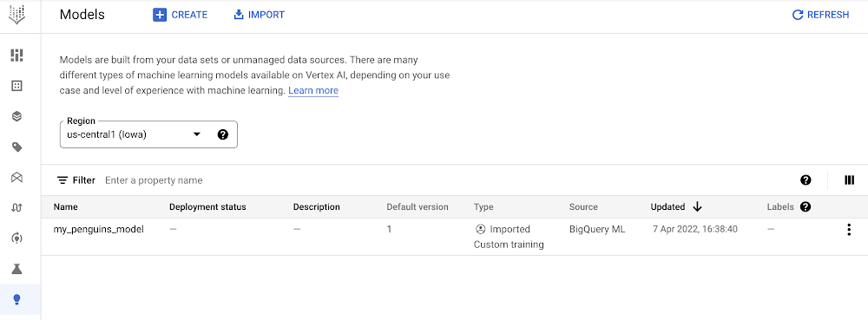868x320 pixels.
Task: Open the Training sidebar icon
Action: click(17, 238)
